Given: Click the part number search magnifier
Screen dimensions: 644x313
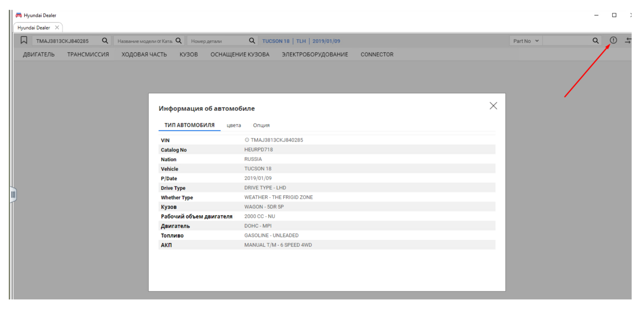Looking at the screenshot, I should click(252, 41).
